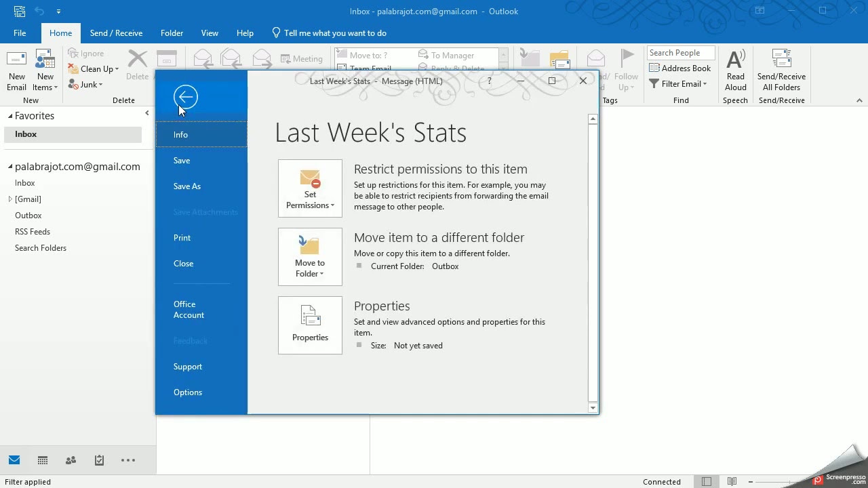The height and width of the screenshot is (488, 868).
Task: Open Filter Email dropdown
Action: (x=678, y=83)
